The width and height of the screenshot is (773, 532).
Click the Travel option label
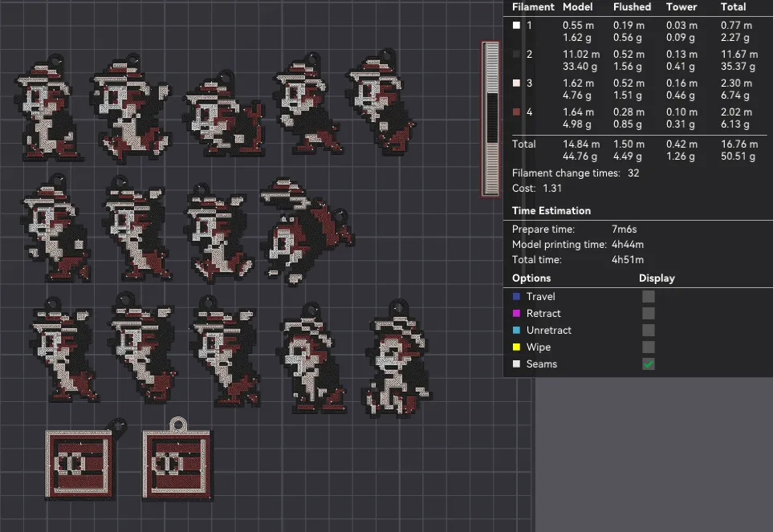540,297
